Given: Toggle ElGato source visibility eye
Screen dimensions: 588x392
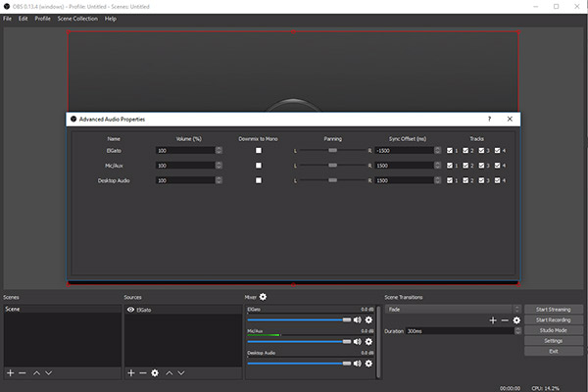Looking at the screenshot, I should pos(130,310).
